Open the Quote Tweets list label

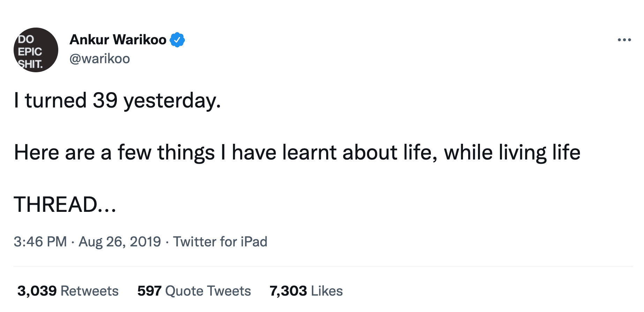(208, 291)
